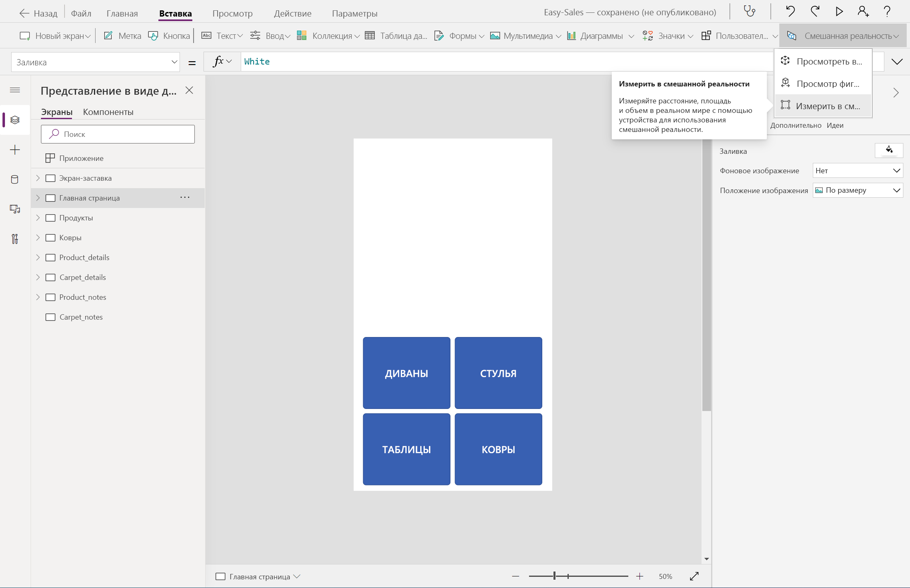Select Измерить в смешанной реальности menu item
Screen dimensions: 910x588
[x=823, y=106]
